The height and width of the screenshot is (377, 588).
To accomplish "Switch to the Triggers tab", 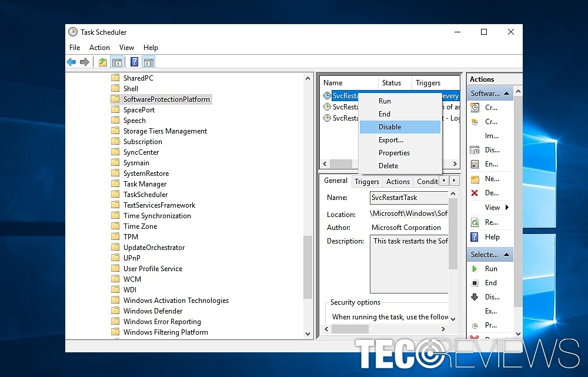I will tap(367, 182).
